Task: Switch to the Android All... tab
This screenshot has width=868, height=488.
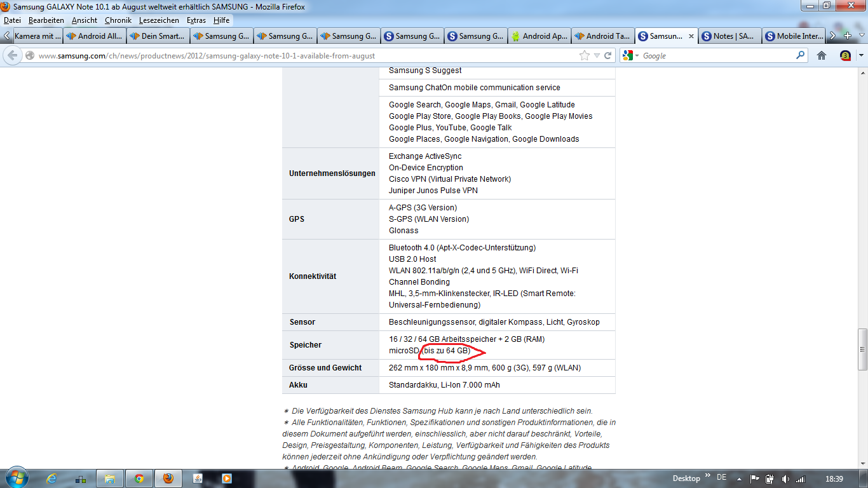Action: coord(95,36)
